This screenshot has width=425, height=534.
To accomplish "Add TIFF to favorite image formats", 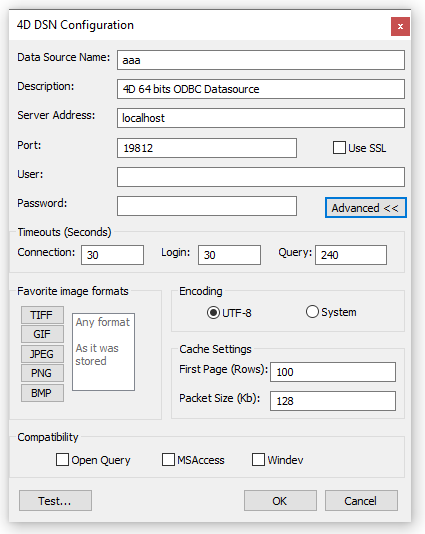I will (42, 315).
